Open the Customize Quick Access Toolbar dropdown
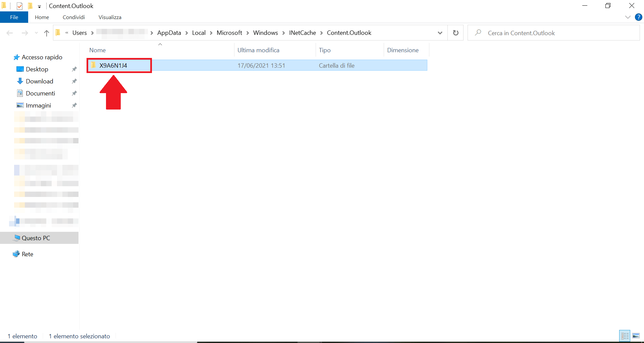The width and height of the screenshot is (644, 343). click(x=39, y=6)
